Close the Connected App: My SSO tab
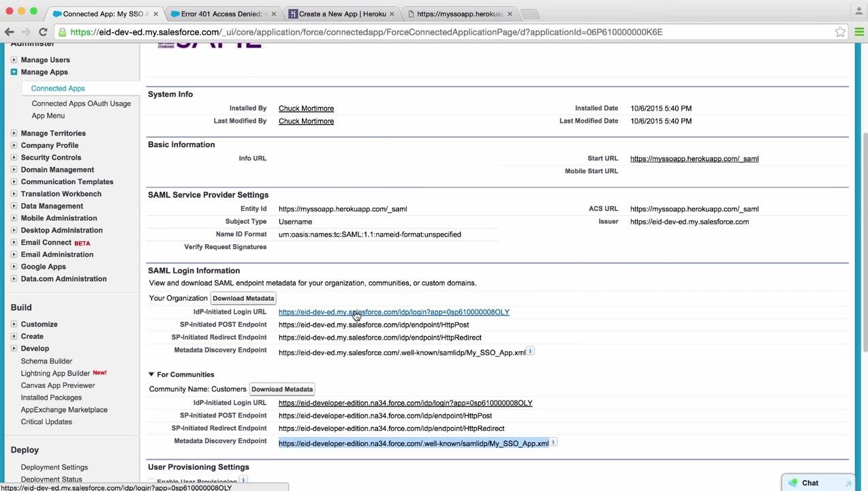 coord(156,14)
